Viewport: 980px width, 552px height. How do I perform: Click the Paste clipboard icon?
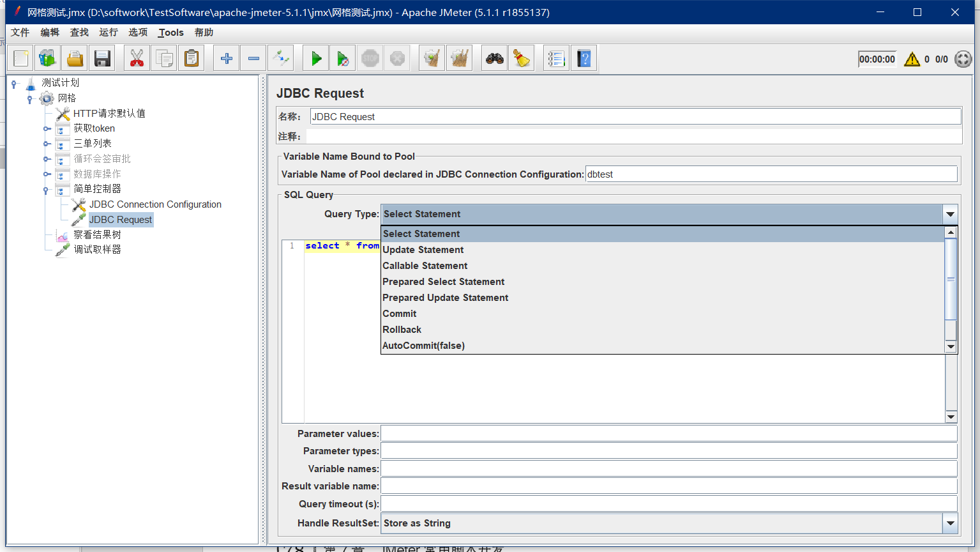point(191,59)
